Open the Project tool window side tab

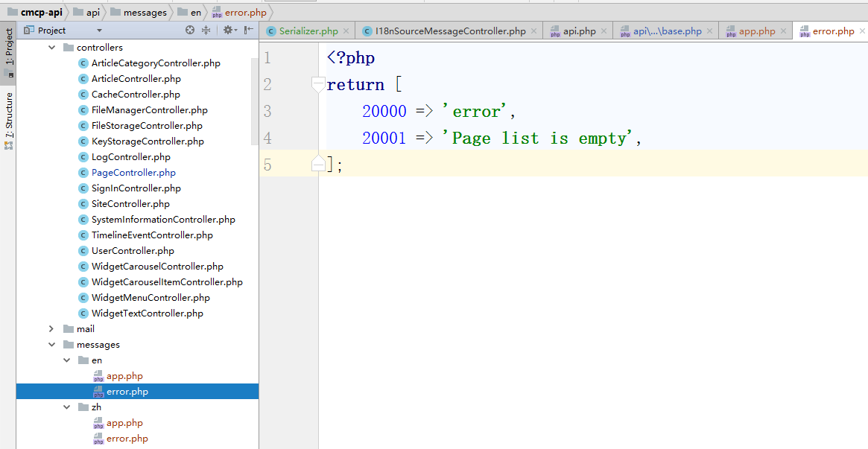point(9,50)
